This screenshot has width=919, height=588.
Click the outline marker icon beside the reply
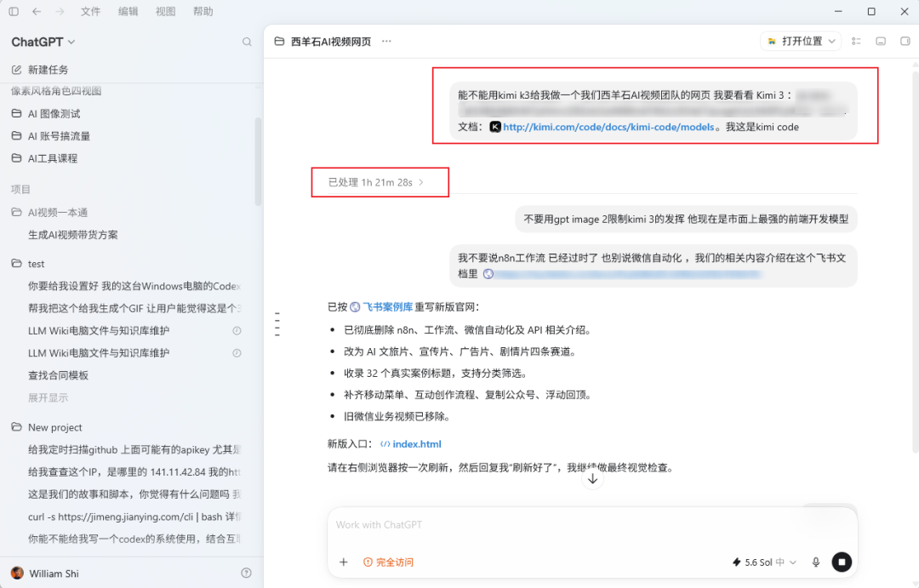(277, 324)
